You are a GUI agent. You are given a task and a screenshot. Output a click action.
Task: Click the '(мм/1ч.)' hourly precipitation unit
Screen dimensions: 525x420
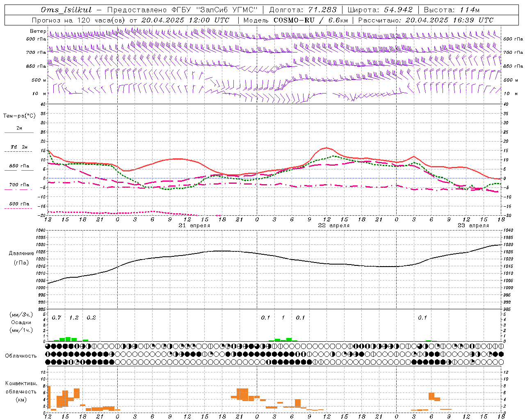pyautogui.click(x=21, y=330)
